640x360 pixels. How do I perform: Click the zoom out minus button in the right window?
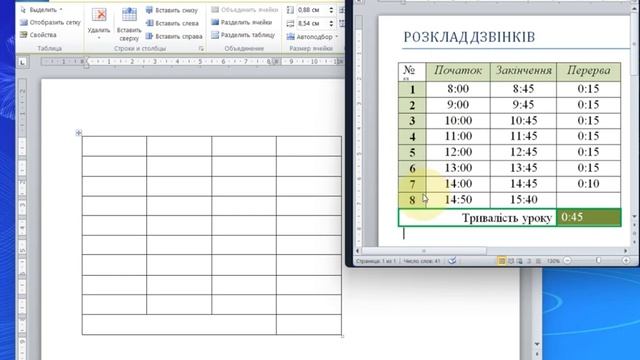567,260
